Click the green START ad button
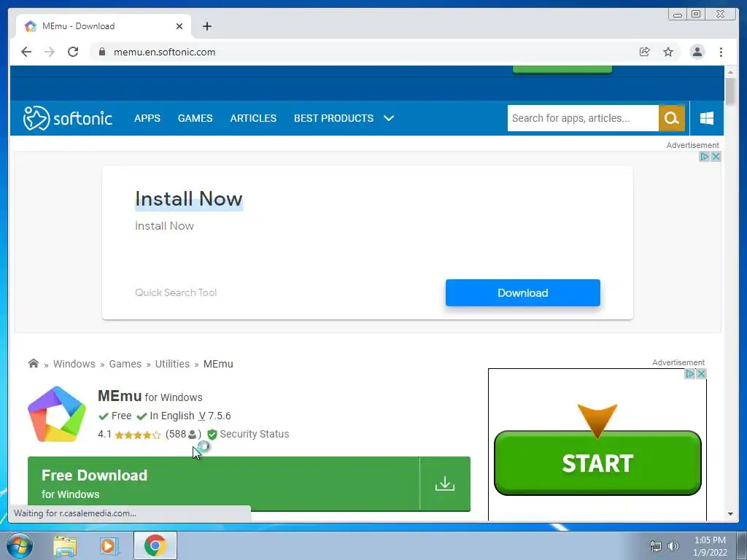This screenshot has height=560, width=747. coord(597,463)
